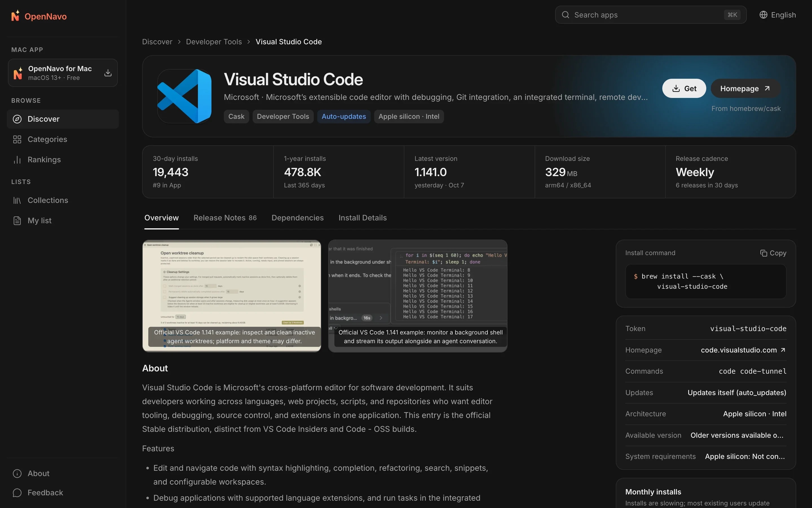Click the Discover compass icon
The height and width of the screenshot is (508, 812).
tap(17, 119)
